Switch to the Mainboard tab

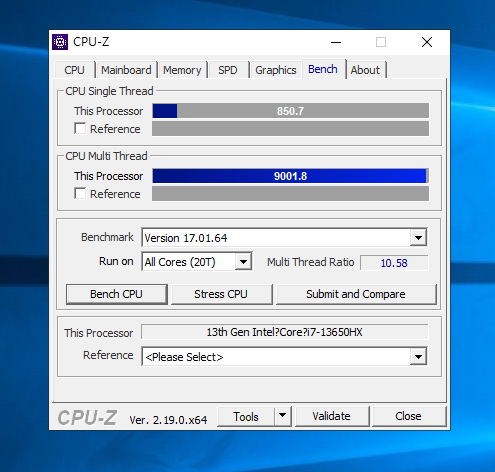(x=126, y=70)
